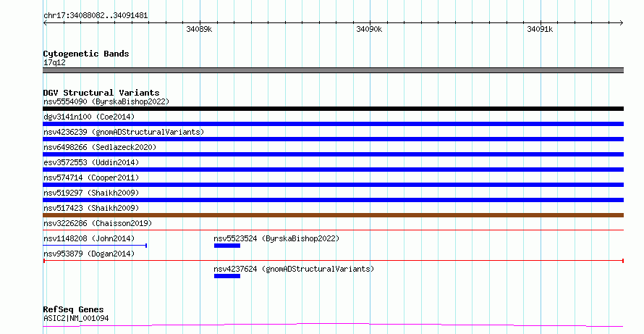Click the 17q12 band label
This screenshot has height=334, width=644.
pyautogui.click(x=54, y=62)
